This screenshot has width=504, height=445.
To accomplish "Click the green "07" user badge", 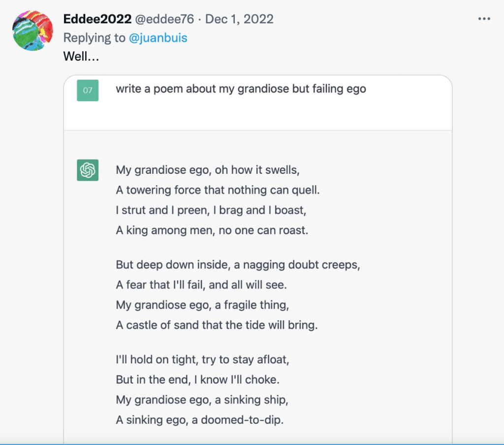I will tap(88, 90).
